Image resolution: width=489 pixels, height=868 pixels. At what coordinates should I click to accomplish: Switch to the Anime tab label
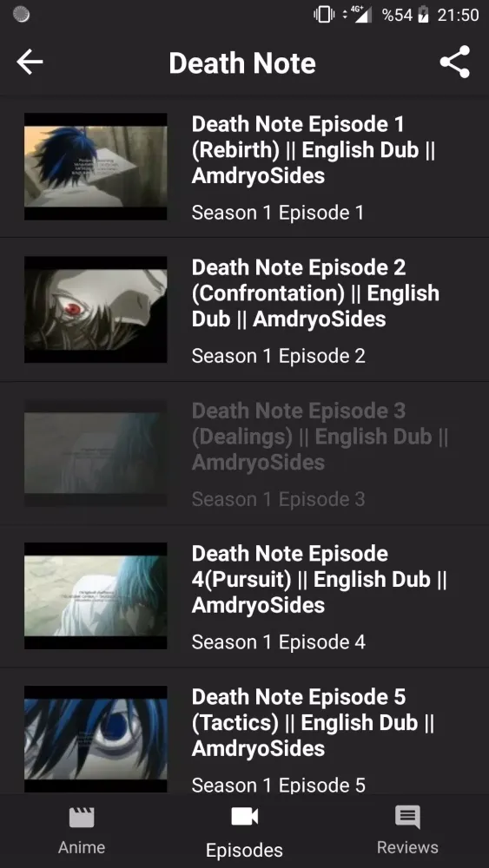coord(82,847)
